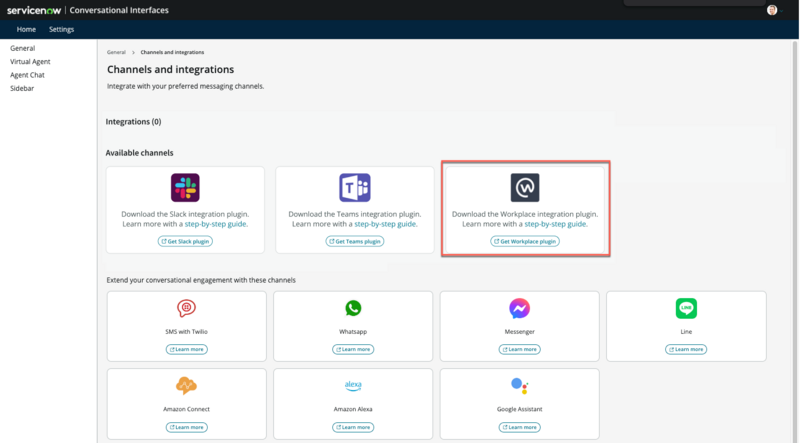Open the Workplace step-by-step guide link
Screen dimensions: 800x443
click(x=556, y=224)
